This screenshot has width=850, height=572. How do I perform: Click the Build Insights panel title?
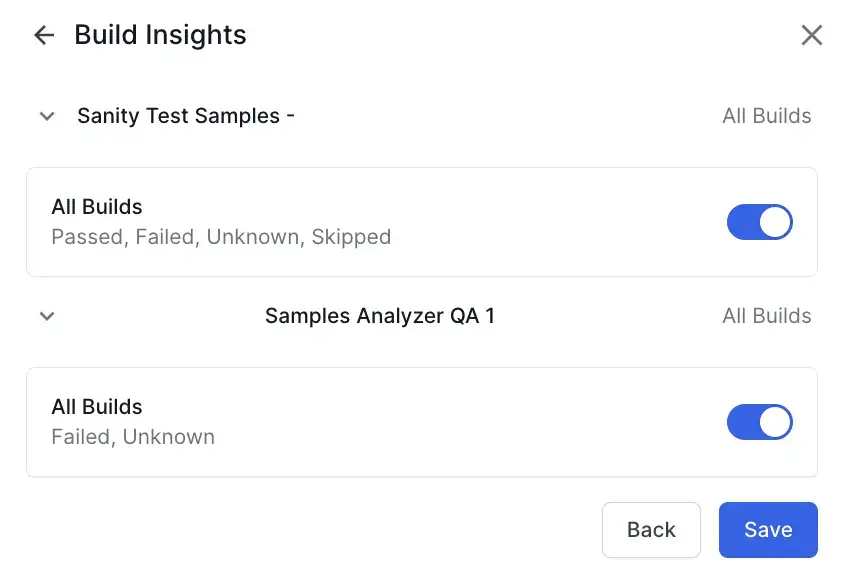(x=160, y=35)
